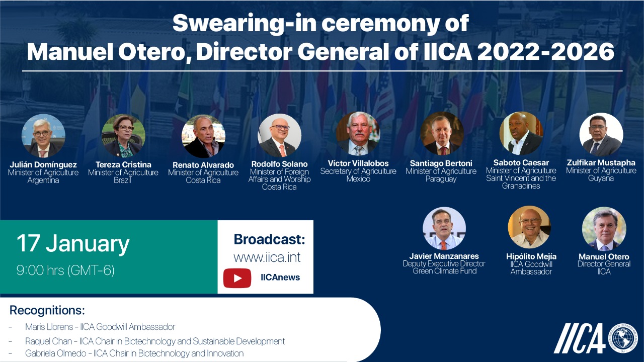
Task: Click the portrait labeled Santiago Bertoni
Action: pos(442,133)
